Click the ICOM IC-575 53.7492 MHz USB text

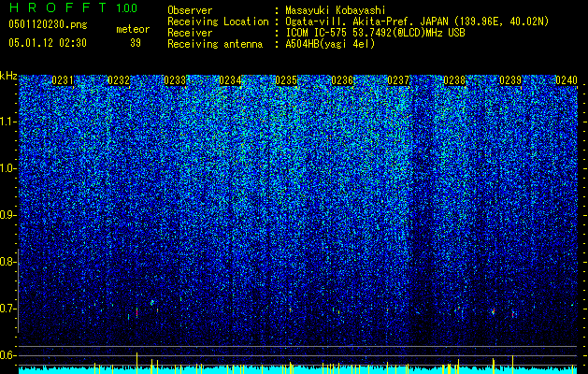[375, 33]
